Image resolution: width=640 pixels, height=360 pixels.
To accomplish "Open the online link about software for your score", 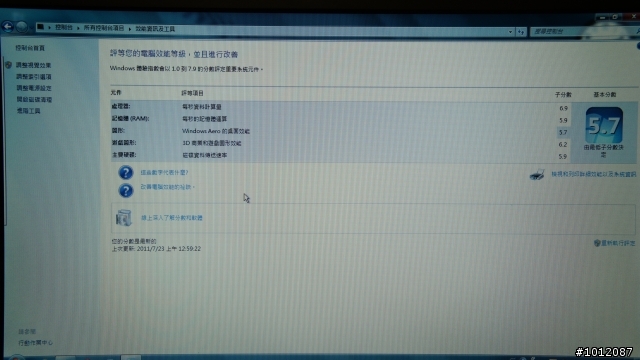I will pyautogui.click(x=171, y=218).
